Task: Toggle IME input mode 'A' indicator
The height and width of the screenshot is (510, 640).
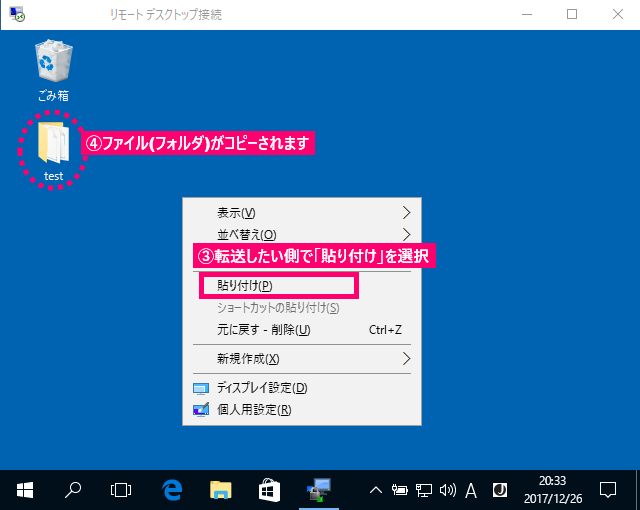Action: click(x=471, y=490)
